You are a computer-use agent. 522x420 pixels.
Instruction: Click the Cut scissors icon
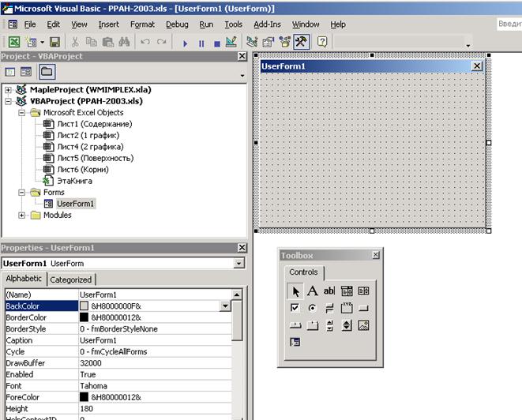tap(75, 42)
